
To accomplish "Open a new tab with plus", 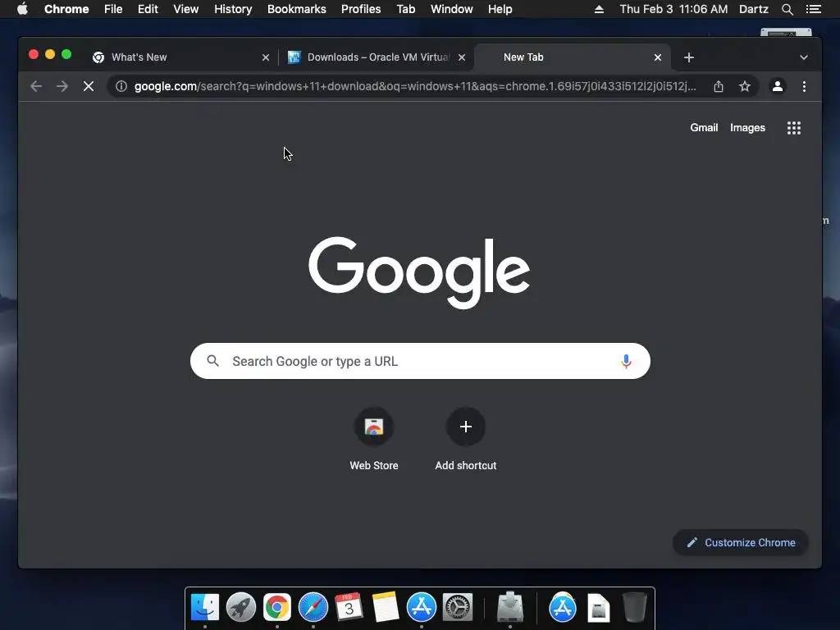I will point(689,57).
